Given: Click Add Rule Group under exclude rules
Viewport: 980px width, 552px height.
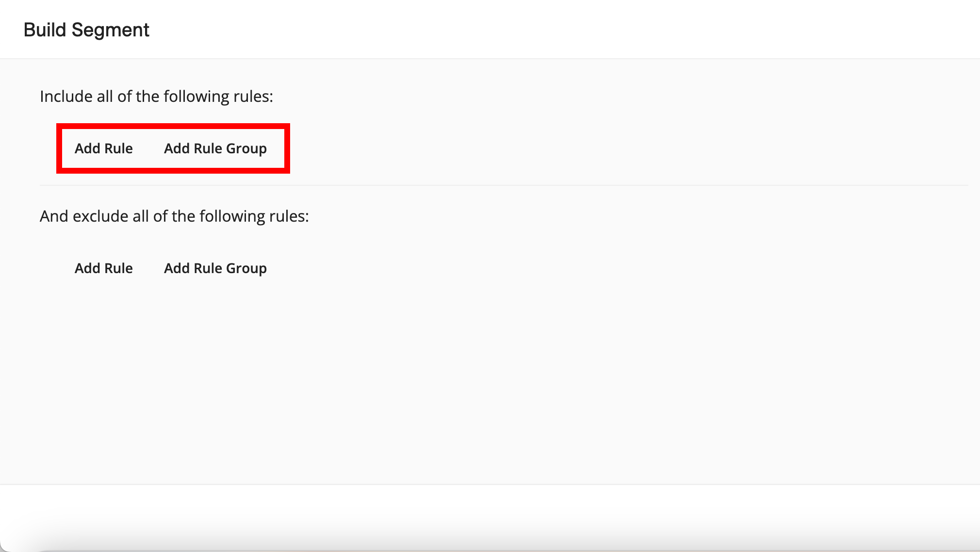Looking at the screenshot, I should click(215, 268).
